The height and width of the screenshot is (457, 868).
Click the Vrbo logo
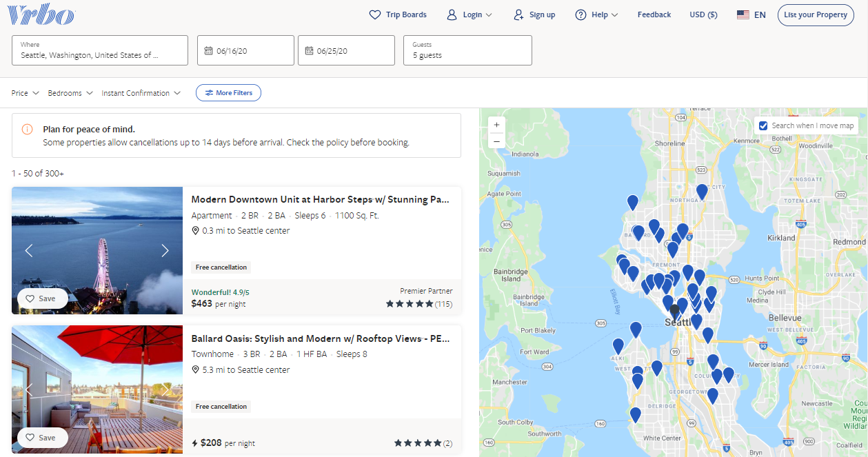[x=42, y=15]
